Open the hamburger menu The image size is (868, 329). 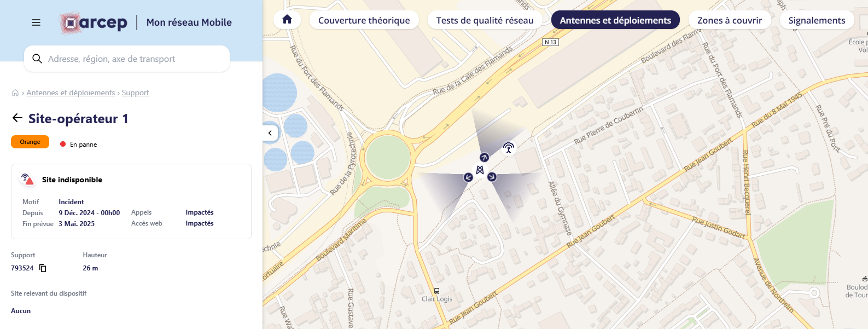pyautogui.click(x=36, y=22)
